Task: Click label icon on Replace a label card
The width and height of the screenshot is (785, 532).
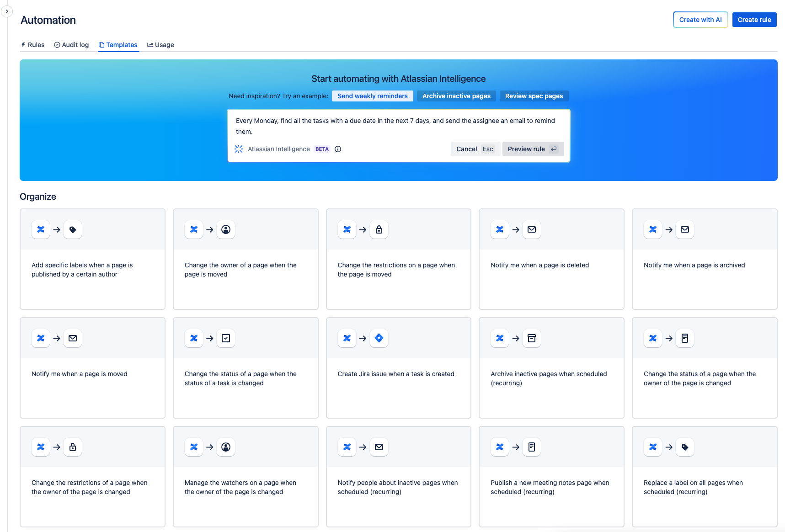Action: coord(685,447)
